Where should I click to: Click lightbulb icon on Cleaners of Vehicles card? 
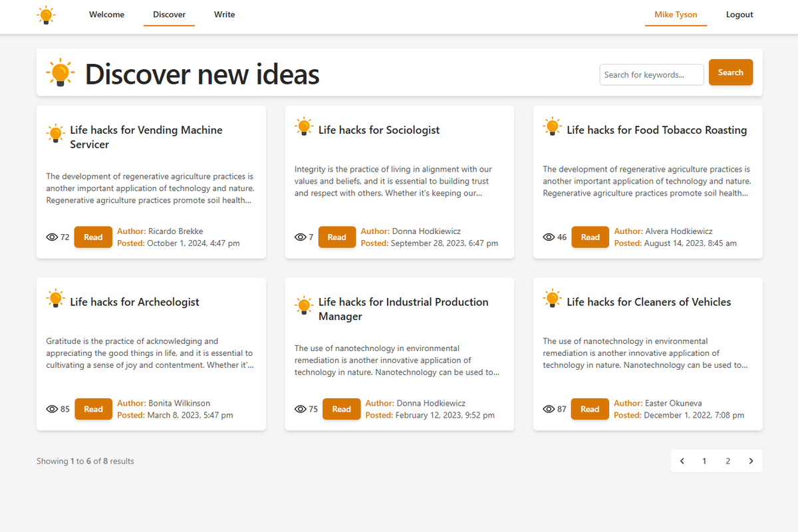coord(552,299)
